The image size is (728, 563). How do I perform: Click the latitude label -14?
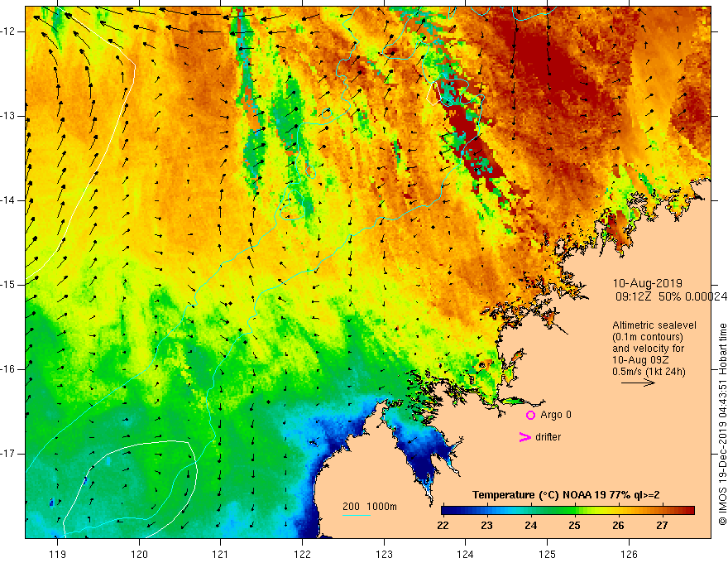pyautogui.click(x=8, y=200)
